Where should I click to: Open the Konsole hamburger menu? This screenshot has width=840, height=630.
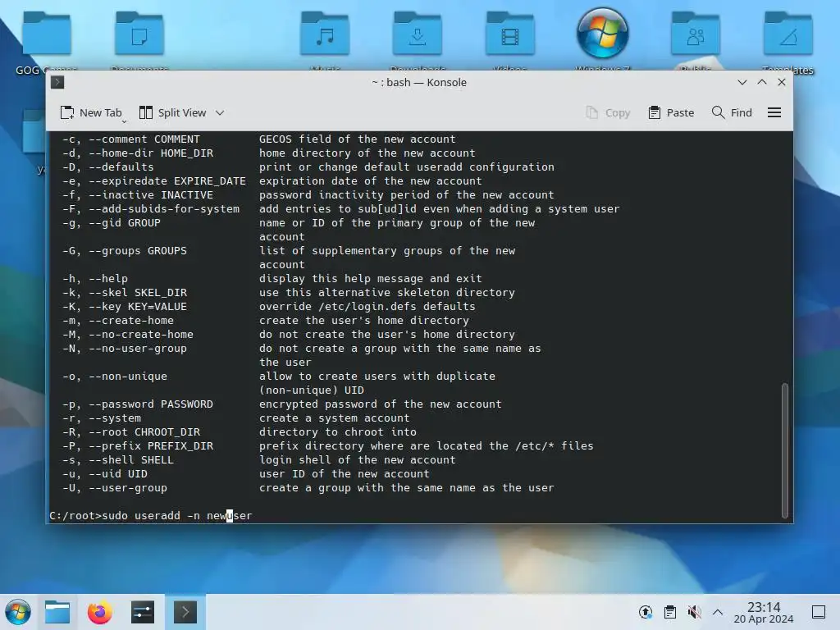tap(774, 112)
